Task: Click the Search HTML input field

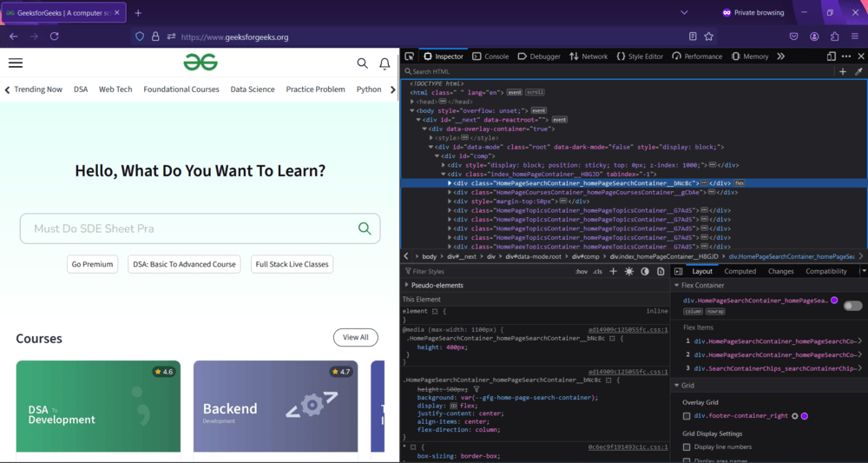Action: (617, 71)
